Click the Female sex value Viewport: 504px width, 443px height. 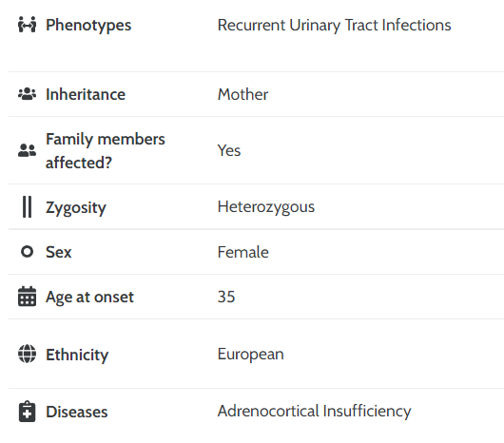point(243,252)
